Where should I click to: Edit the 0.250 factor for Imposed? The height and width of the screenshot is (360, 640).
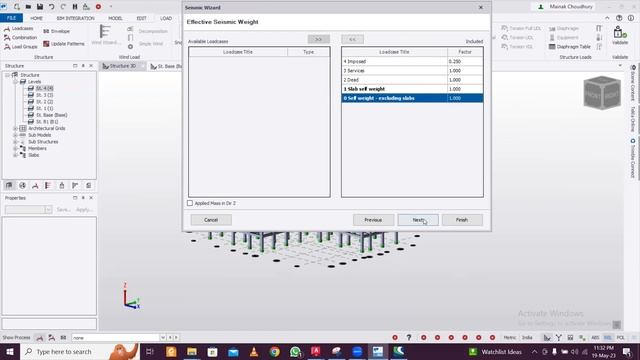pos(465,61)
